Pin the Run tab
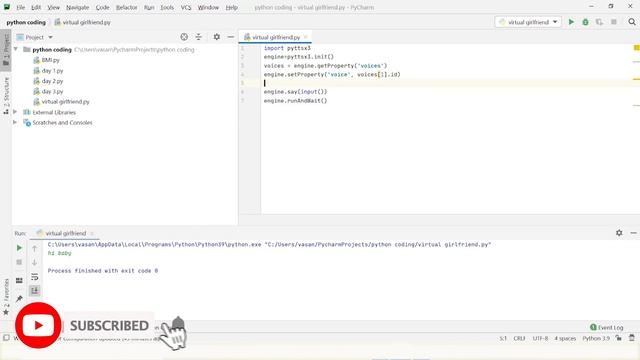This screenshot has width=640, height=360. pyautogui.click(x=19, y=299)
